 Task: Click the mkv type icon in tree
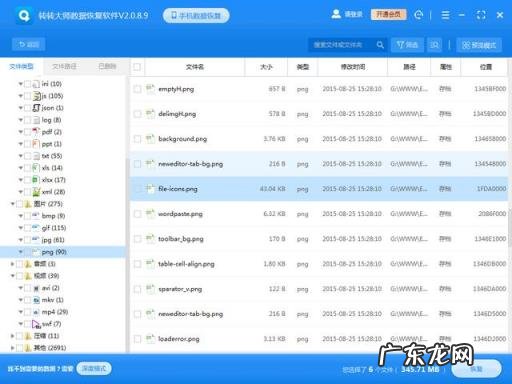36,300
